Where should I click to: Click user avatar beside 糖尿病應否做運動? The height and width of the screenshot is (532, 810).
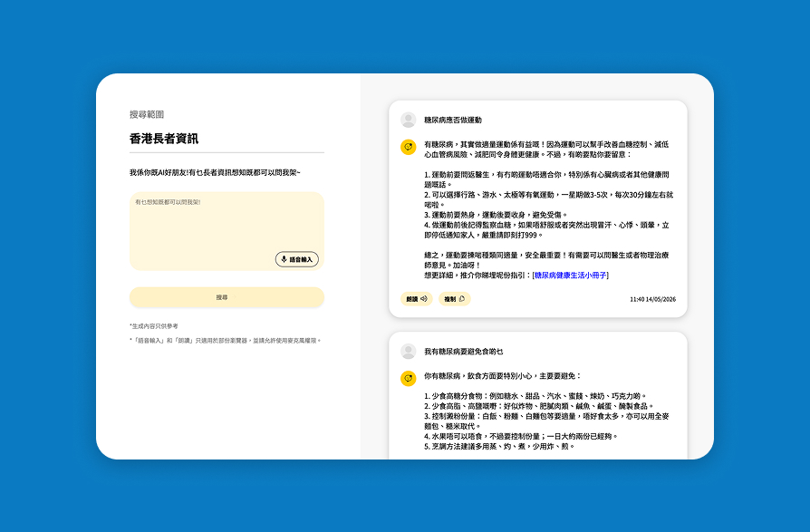click(408, 120)
